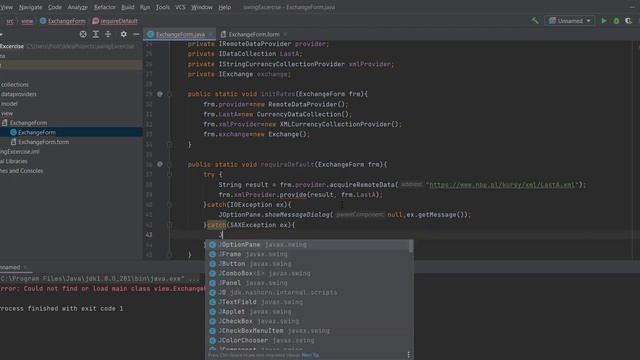
Task: Select the .iml file in project tree
Action: [x=20, y=151]
